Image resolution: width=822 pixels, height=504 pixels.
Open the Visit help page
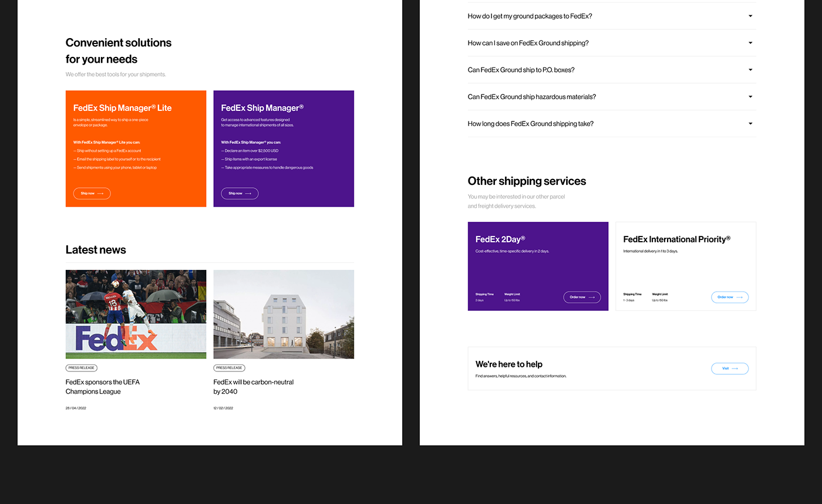[x=730, y=368]
